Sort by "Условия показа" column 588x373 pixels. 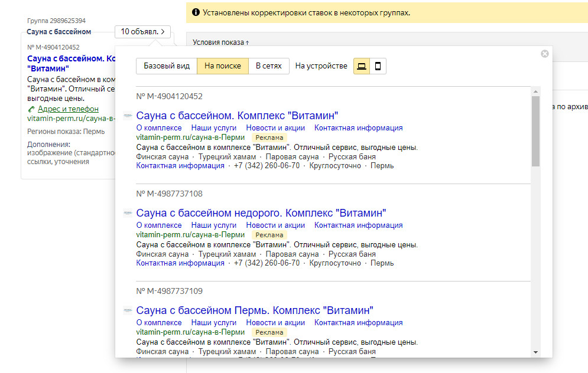coord(220,42)
